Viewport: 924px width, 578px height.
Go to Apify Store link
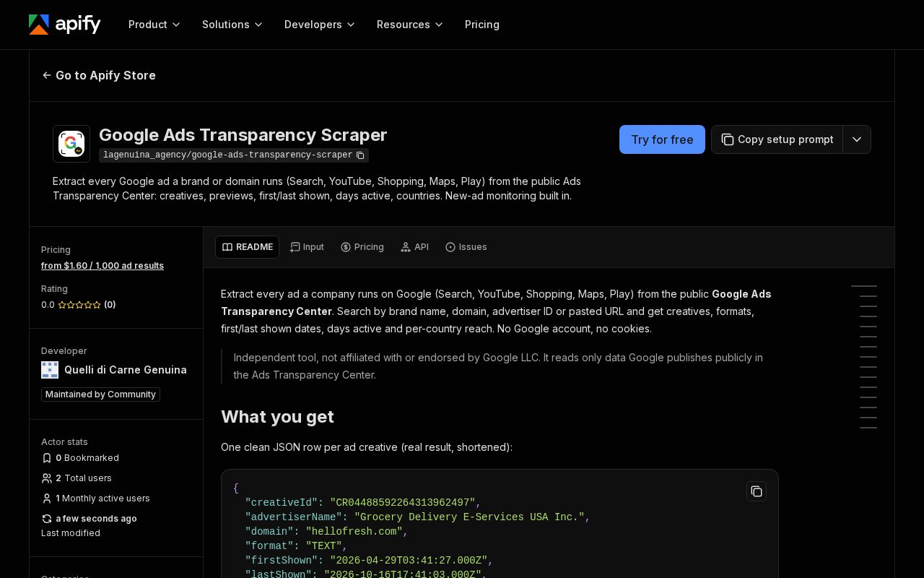click(99, 75)
